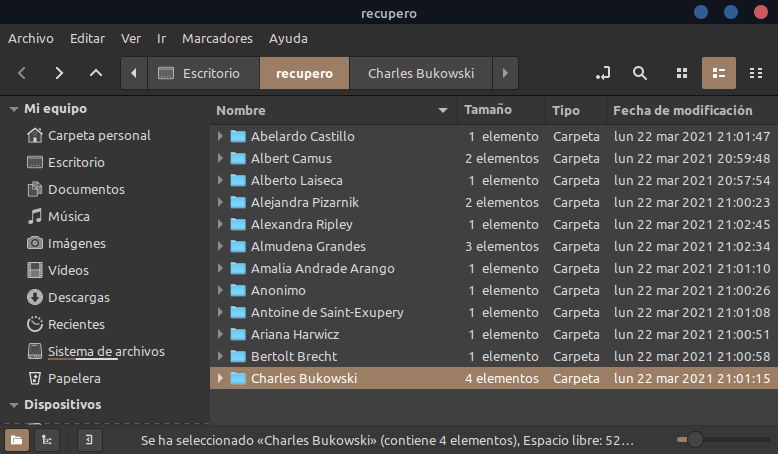The height and width of the screenshot is (454, 778).
Task: Go up to the parent folder
Action: point(96,73)
